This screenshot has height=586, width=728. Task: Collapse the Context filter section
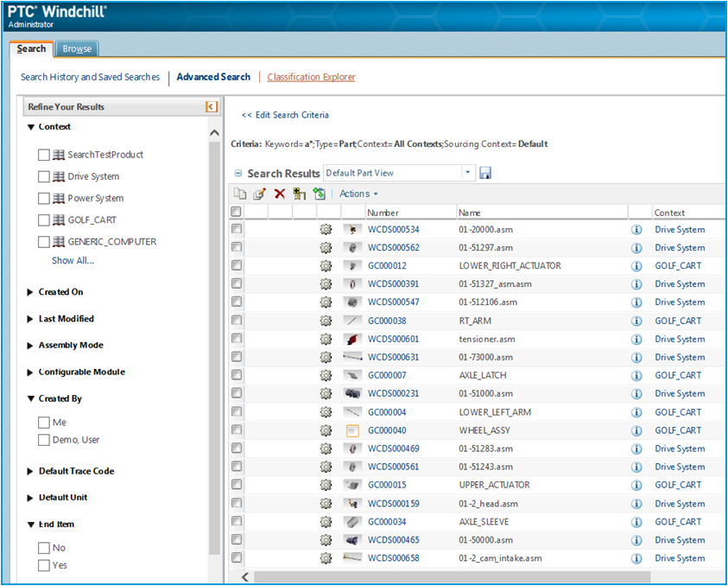(x=30, y=127)
